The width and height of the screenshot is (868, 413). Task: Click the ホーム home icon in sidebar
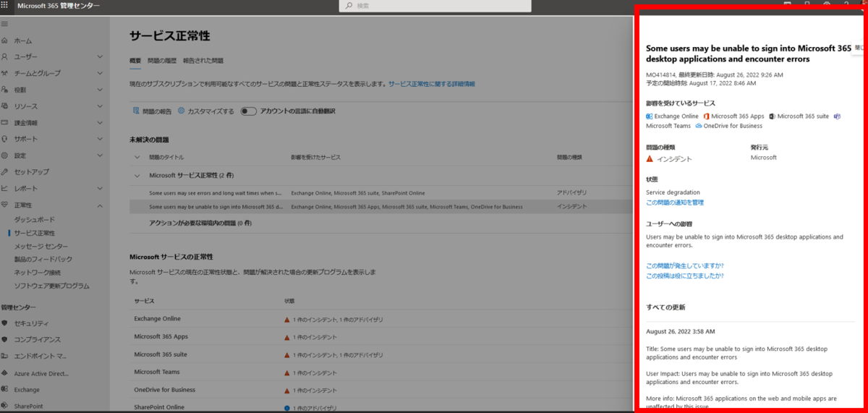(x=5, y=41)
